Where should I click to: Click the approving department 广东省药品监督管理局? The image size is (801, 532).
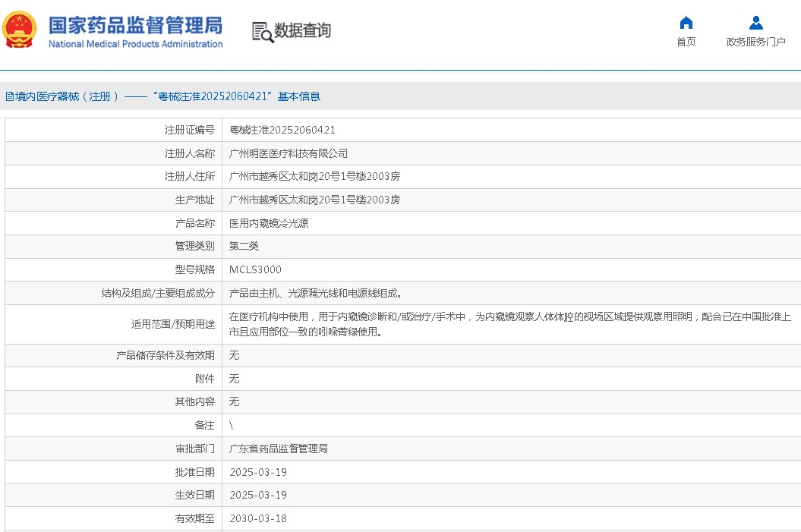[x=279, y=449]
